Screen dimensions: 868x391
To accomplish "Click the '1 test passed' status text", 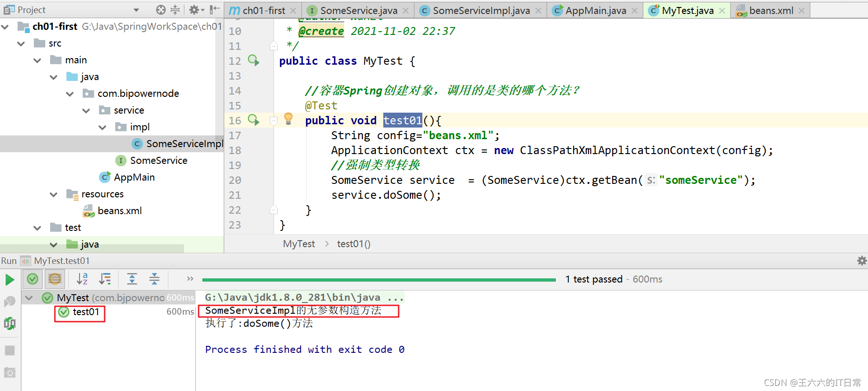I will coord(594,279).
